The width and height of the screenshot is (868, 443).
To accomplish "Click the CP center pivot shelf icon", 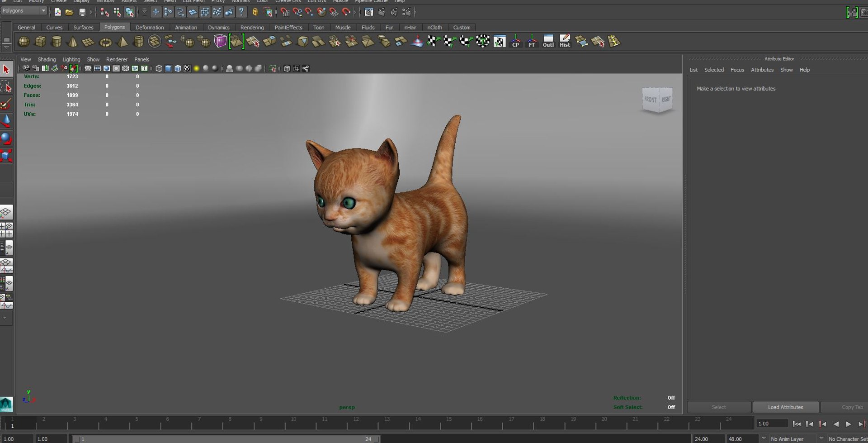I will 515,41.
